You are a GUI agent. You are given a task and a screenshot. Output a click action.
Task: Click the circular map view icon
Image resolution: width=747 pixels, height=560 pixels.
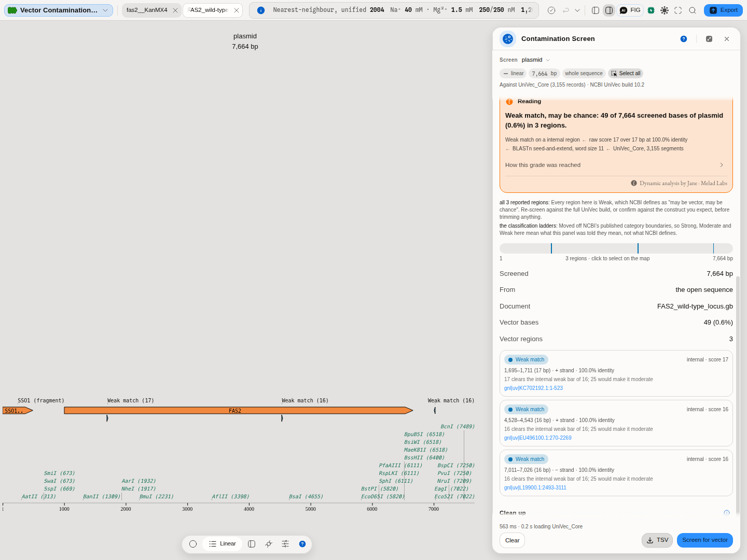click(x=193, y=544)
